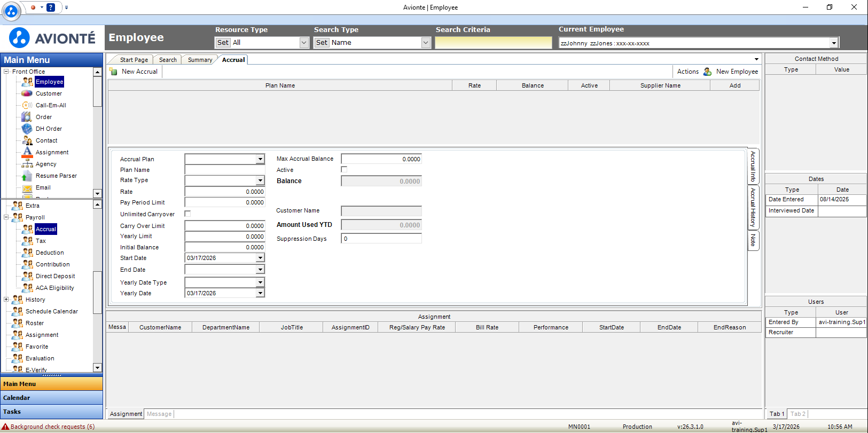Switch to the Summary tab
The width and height of the screenshot is (868, 433).
pyautogui.click(x=200, y=60)
